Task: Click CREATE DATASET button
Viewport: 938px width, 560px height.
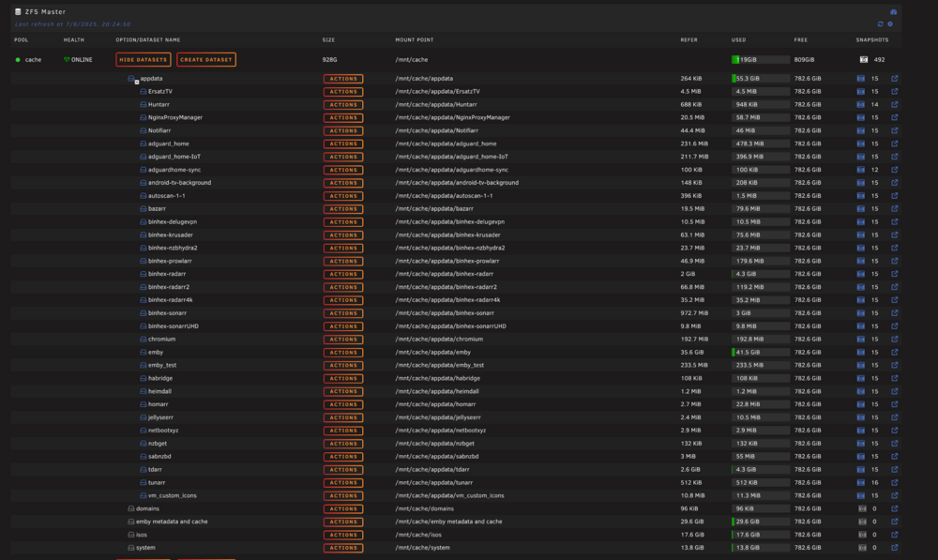Action: pos(205,60)
